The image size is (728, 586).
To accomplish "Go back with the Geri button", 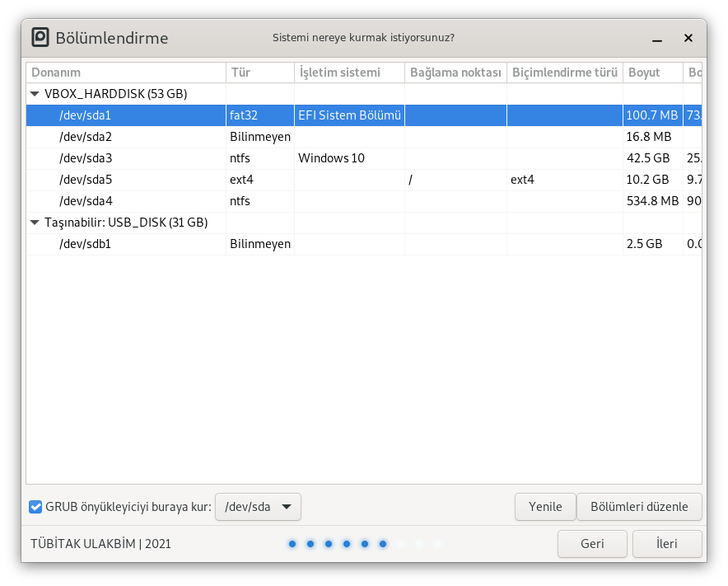I will 592,544.
